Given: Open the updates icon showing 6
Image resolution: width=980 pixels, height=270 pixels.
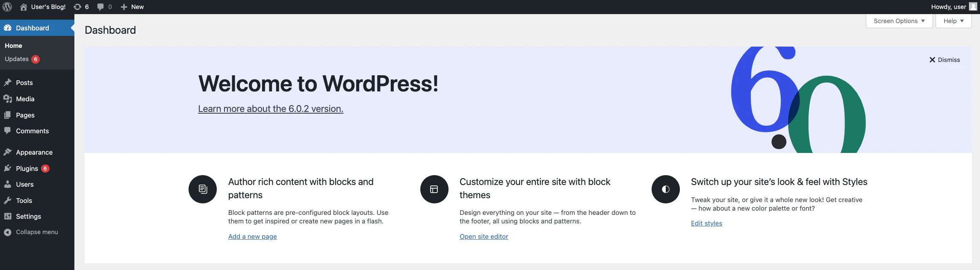Looking at the screenshot, I should [x=77, y=7].
